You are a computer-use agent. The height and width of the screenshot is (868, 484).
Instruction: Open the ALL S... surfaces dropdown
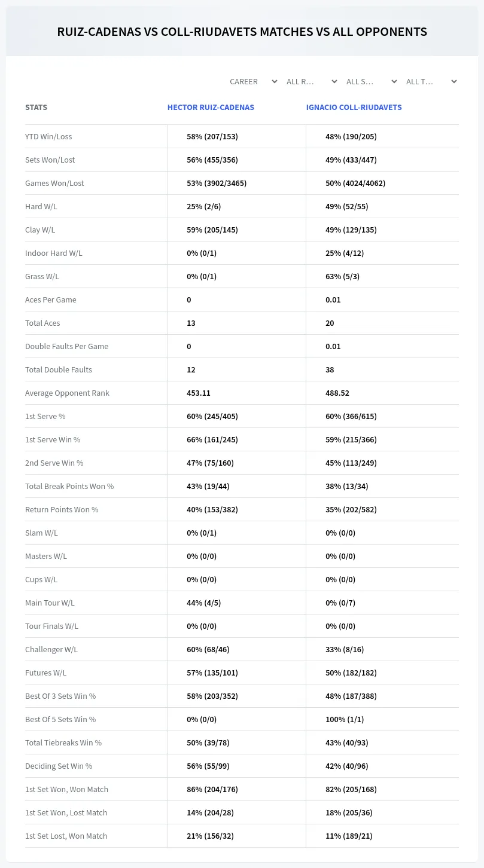coord(371,81)
